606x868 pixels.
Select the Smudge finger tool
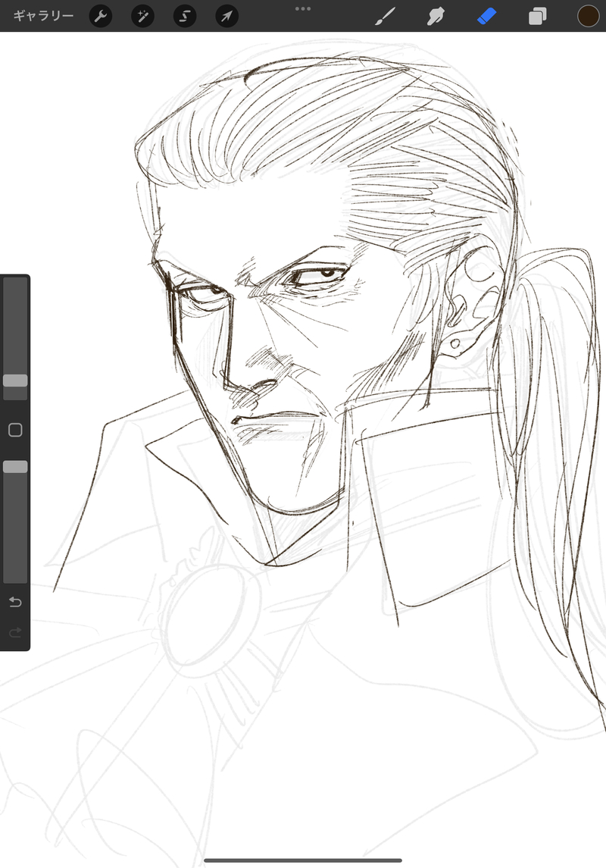coord(436,16)
